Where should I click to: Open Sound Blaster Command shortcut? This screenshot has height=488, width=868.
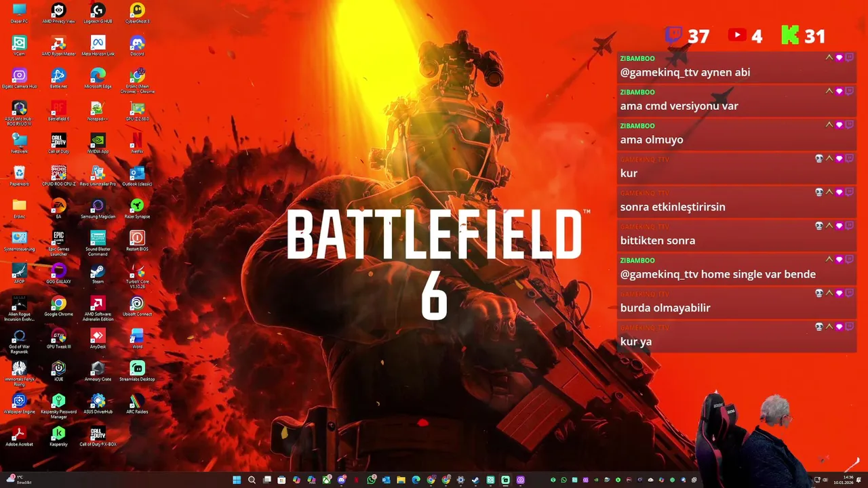(x=98, y=243)
